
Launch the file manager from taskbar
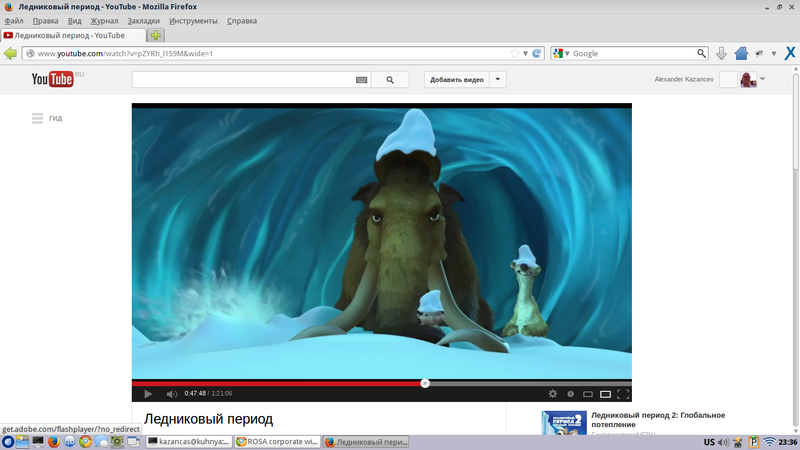coord(22,442)
